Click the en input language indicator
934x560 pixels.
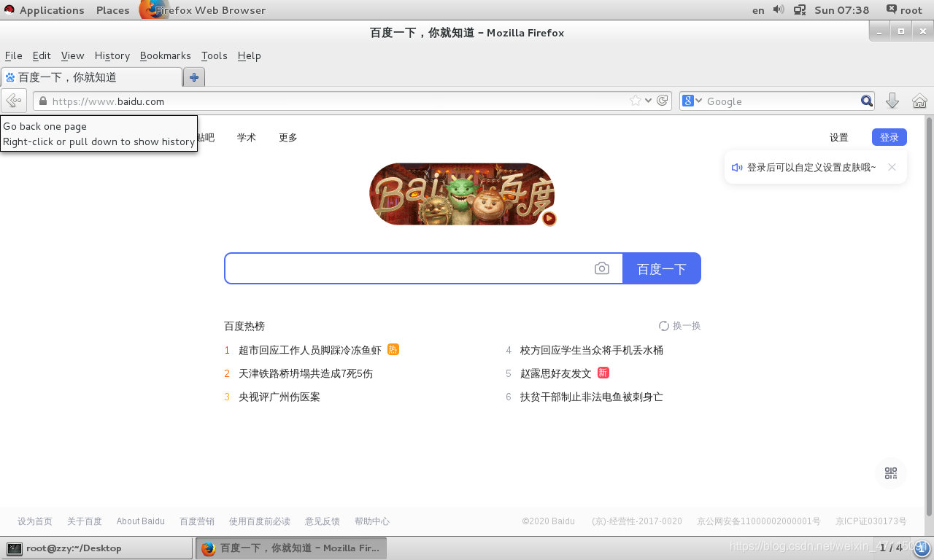click(758, 9)
